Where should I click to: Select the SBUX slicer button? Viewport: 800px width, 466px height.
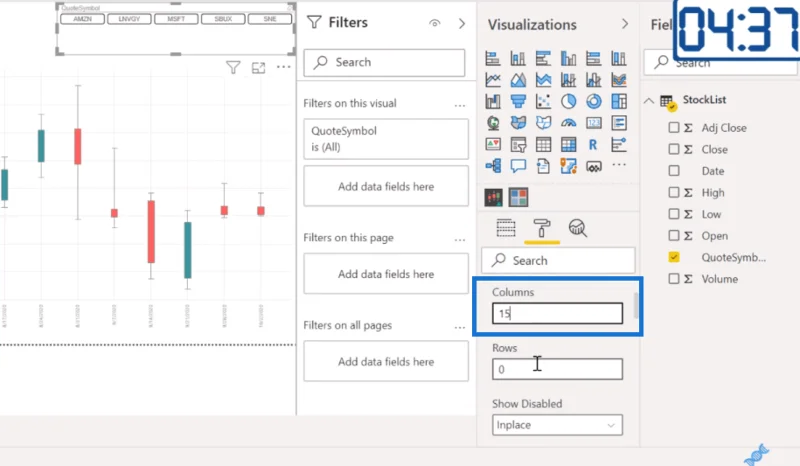(223, 19)
